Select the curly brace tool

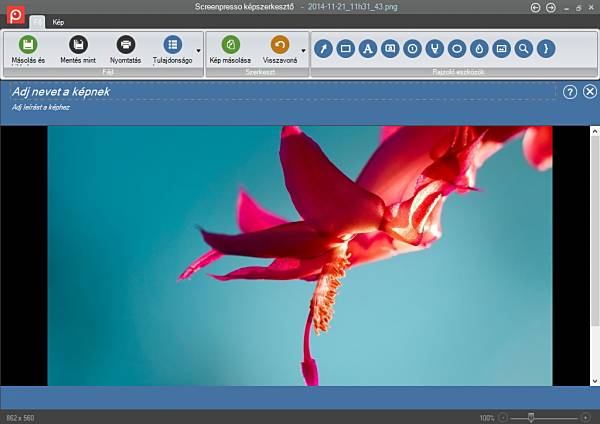(x=545, y=48)
